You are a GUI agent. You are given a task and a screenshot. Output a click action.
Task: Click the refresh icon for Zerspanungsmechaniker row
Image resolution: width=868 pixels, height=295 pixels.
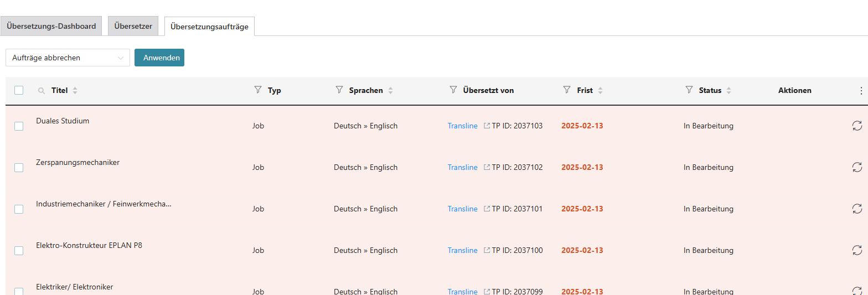857,167
